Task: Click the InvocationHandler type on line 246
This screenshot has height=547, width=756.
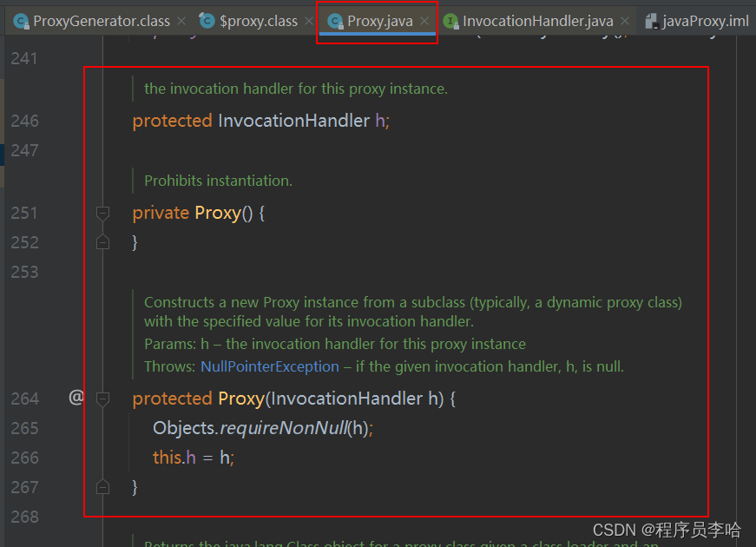Action: point(293,121)
